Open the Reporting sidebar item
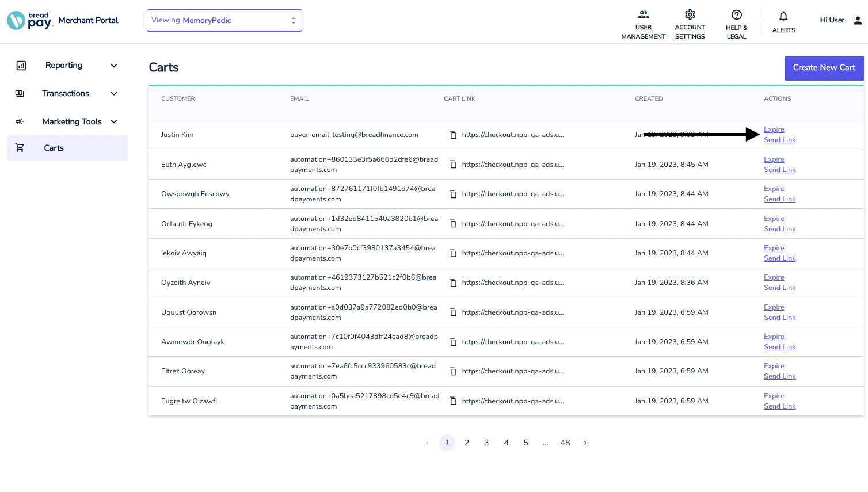 click(67, 66)
